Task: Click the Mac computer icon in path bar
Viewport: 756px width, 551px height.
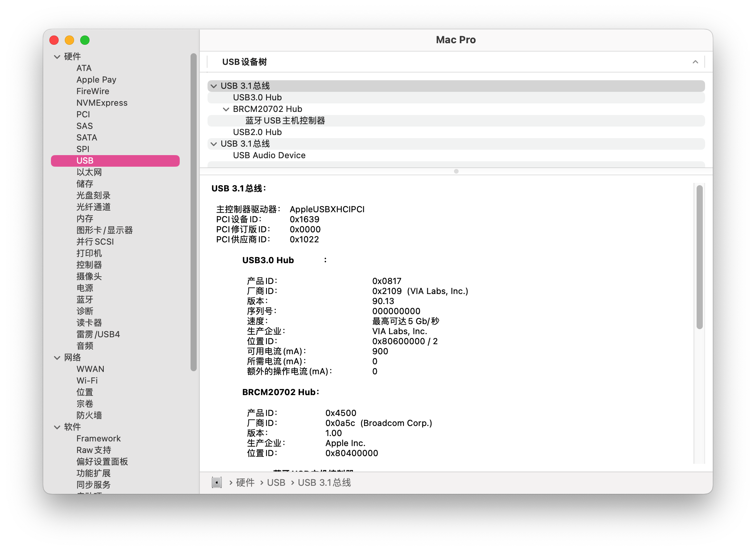Action: pos(217,482)
